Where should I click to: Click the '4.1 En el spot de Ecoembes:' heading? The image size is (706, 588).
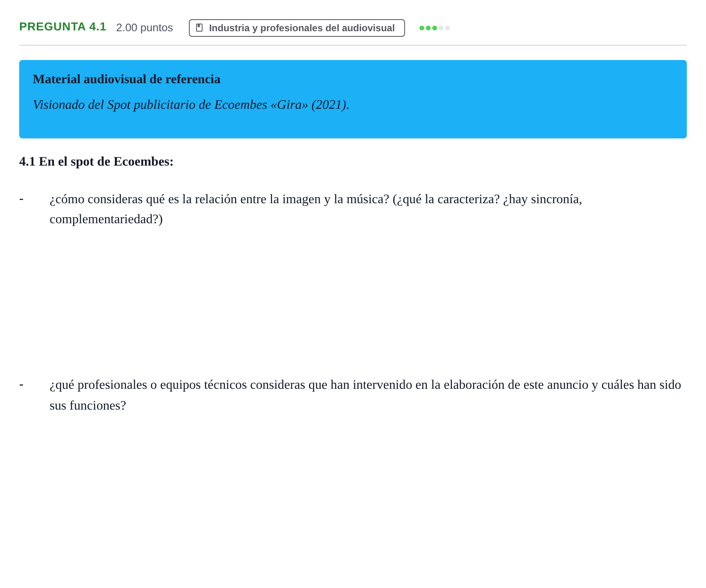point(96,162)
